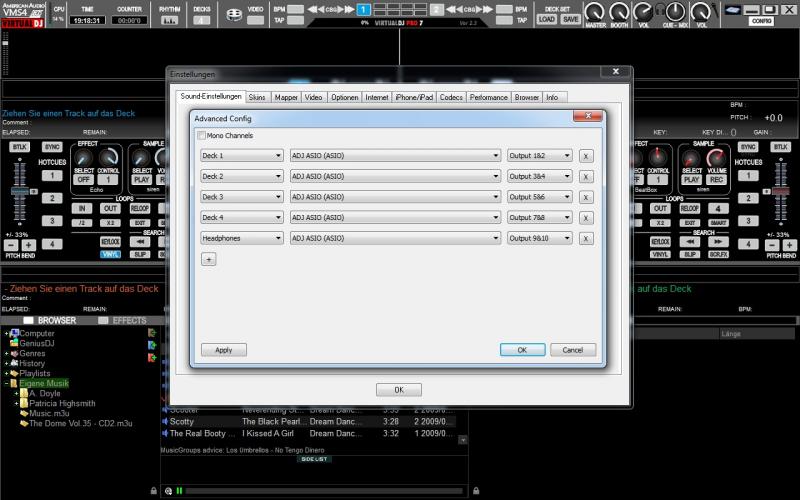The image size is (800, 500).
Task: Toggle the left deck effect OFF button
Action: (83, 180)
